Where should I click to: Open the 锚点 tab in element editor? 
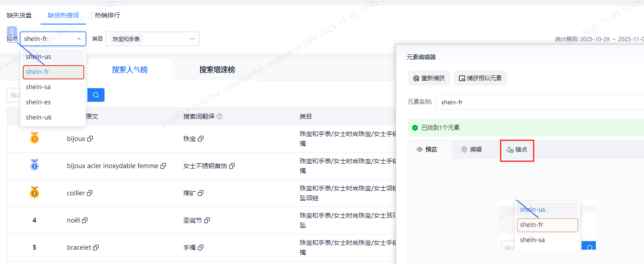pos(517,149)
